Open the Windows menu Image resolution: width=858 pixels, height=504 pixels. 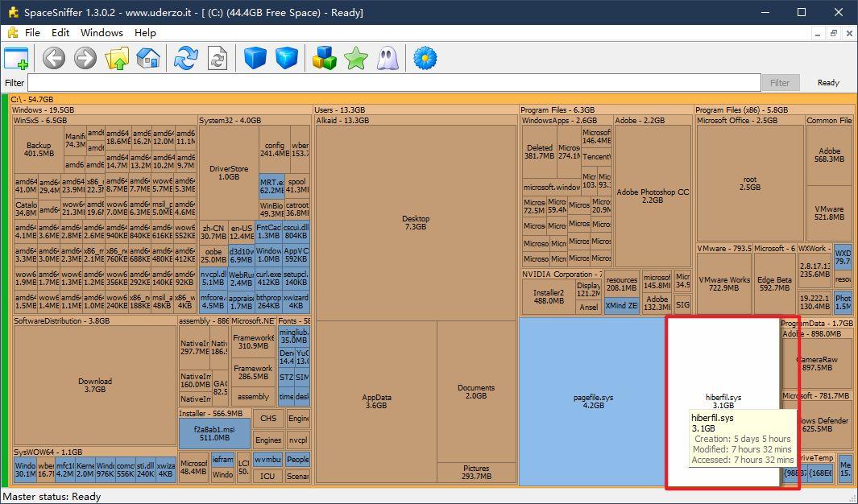click(x=102, y=33)
